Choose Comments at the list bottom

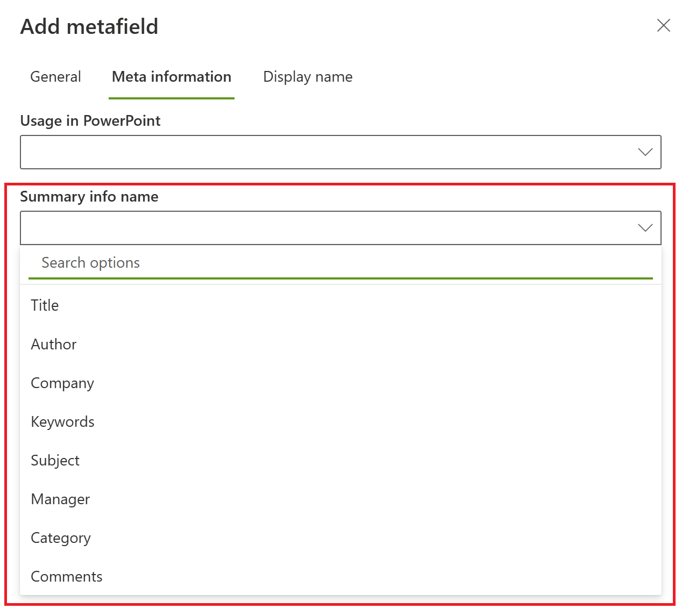[67, 576]
